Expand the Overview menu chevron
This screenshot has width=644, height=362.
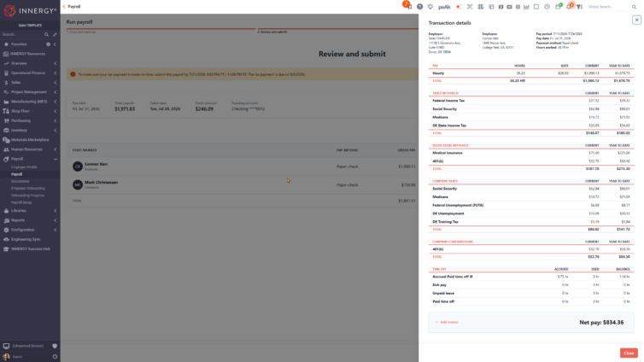coord(55,63)
